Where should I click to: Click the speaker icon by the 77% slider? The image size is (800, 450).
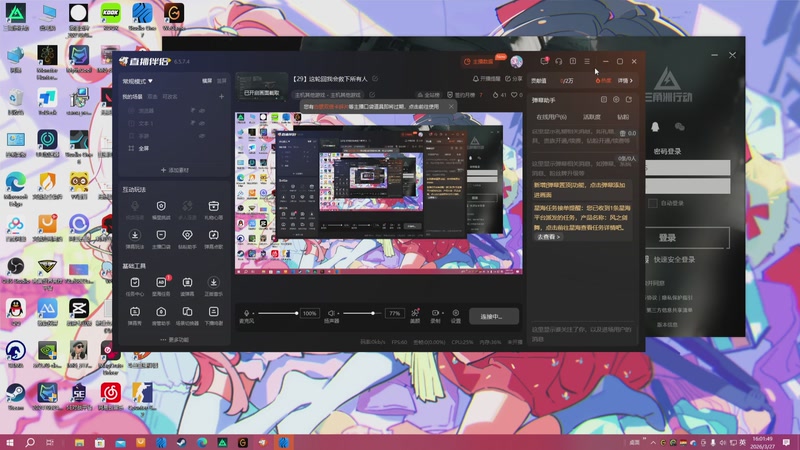tap(331, 313)
